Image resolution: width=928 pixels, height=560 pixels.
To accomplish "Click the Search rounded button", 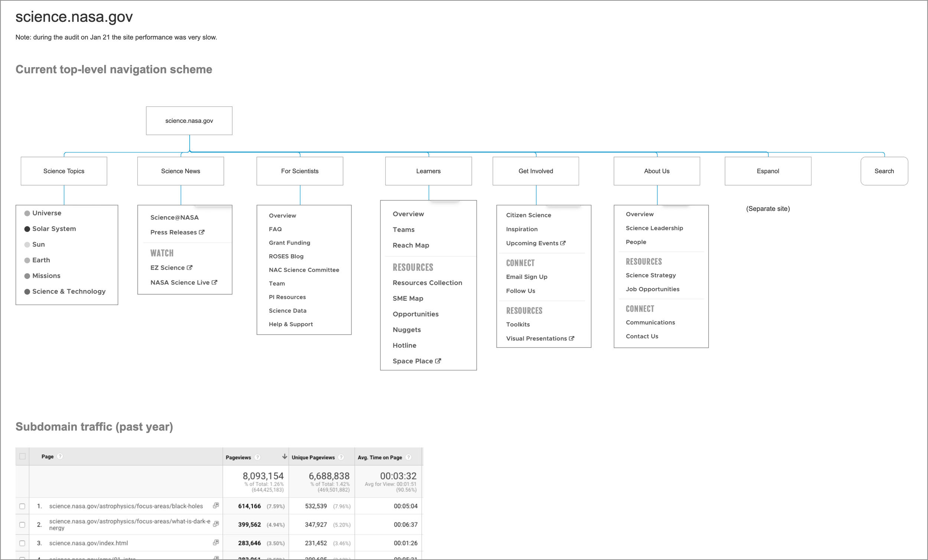I will click(x=884, y=171).
